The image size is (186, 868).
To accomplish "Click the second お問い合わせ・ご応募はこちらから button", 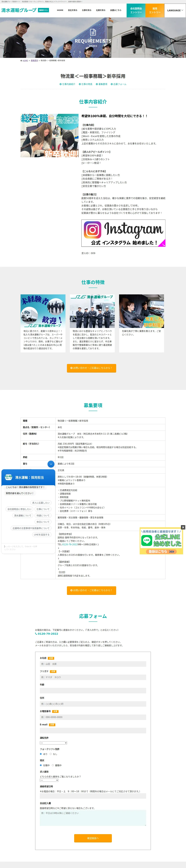I will tap(92, 590).
